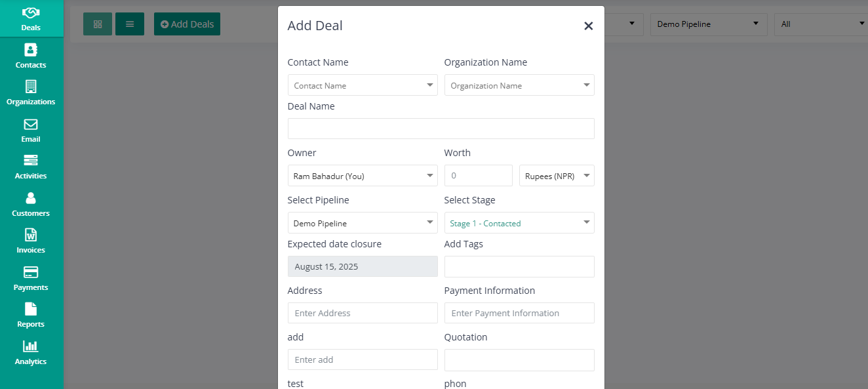Change currency from Rupees (NPR)
Viewport: 868px width, 389px height.
(556, 175)
